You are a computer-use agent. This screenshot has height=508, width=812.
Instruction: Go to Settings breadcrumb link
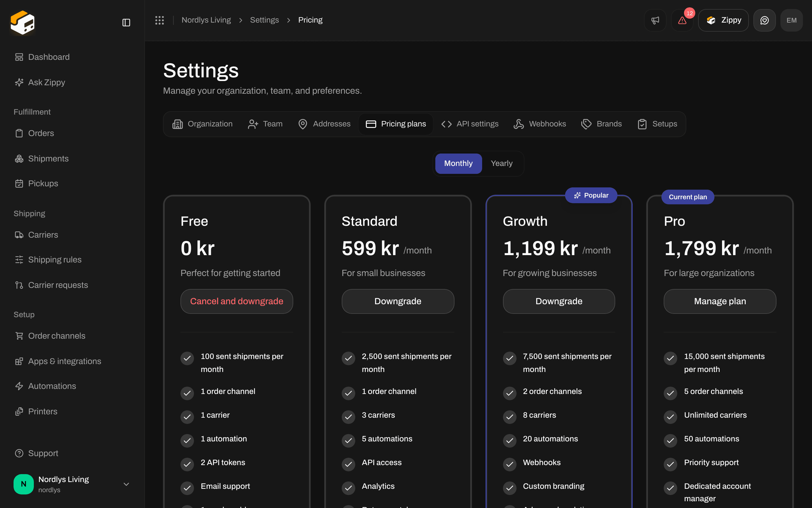click(264, 20)
